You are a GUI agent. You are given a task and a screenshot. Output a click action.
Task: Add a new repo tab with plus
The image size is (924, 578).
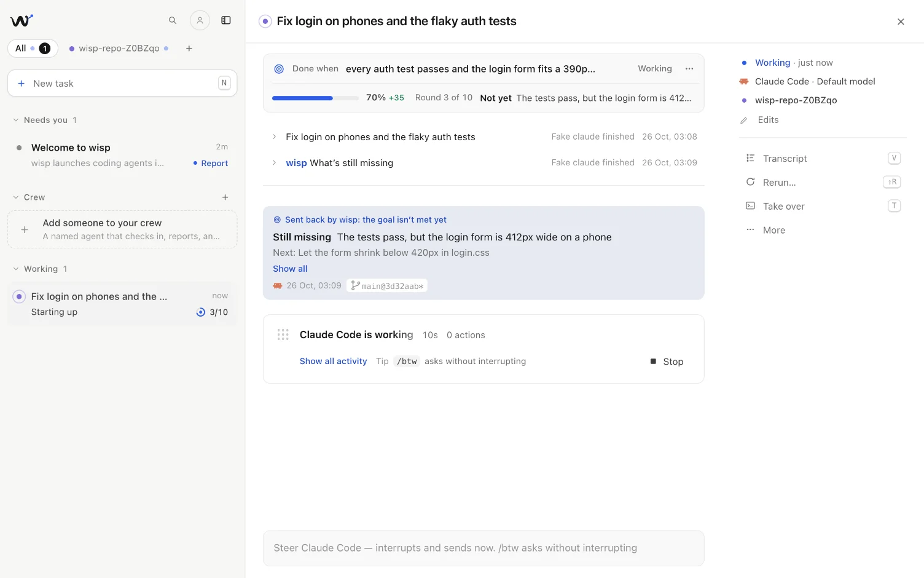click(x=189, y=49)
